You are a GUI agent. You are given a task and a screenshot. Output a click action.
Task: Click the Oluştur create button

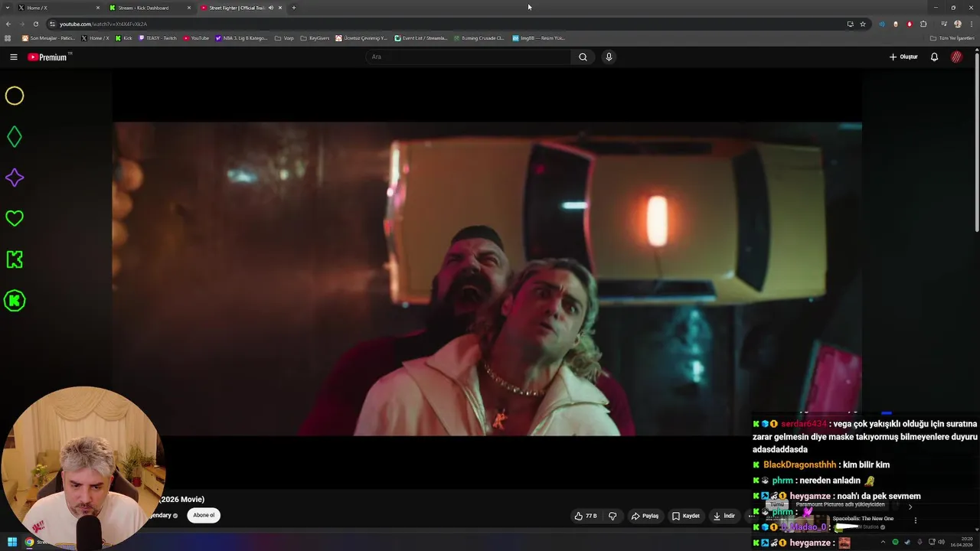[903, 57]
